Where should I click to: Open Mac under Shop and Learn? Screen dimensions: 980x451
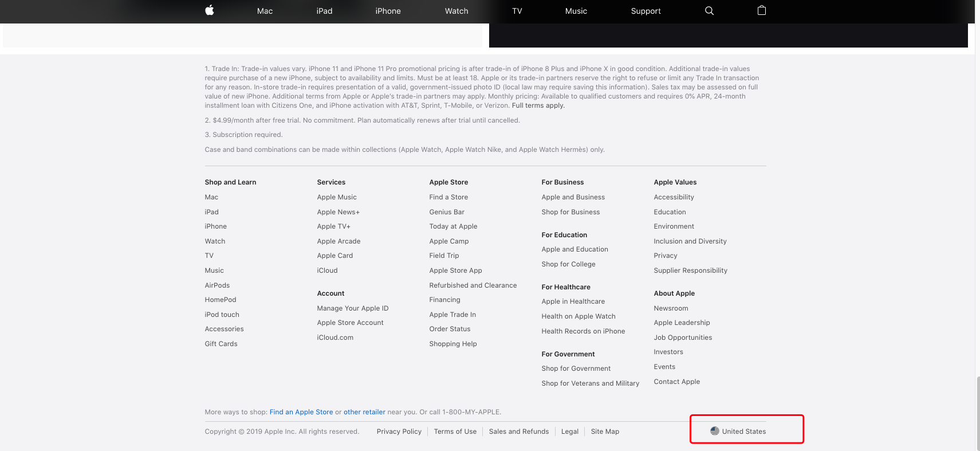pyautogui.click(x=211, y=197)
